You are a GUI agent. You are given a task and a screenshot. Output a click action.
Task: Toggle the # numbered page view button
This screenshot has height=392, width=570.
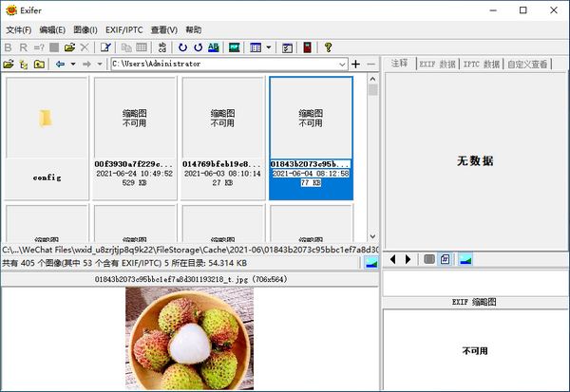pyautogui.click(x=445, y=259)
